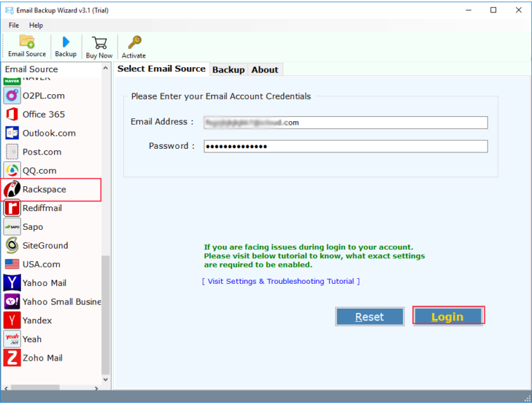The height and width of the screenshot is (405, 532).
Task: Click the horizontal scrollbar thumb
Action: click(x=35, y=388)
